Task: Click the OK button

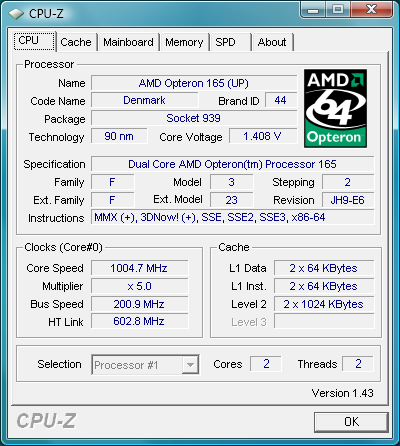Action: coord(351,422)
